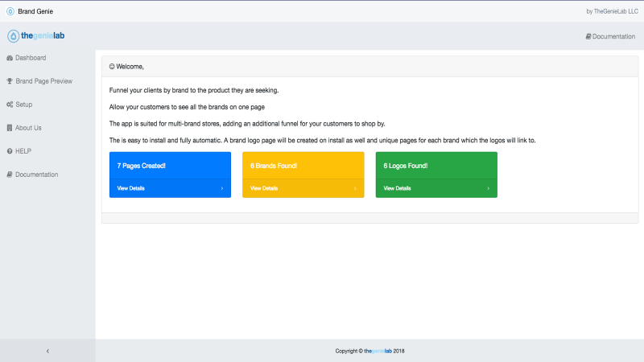Expand the 6 Logos Found arrow

pos(489,188)
